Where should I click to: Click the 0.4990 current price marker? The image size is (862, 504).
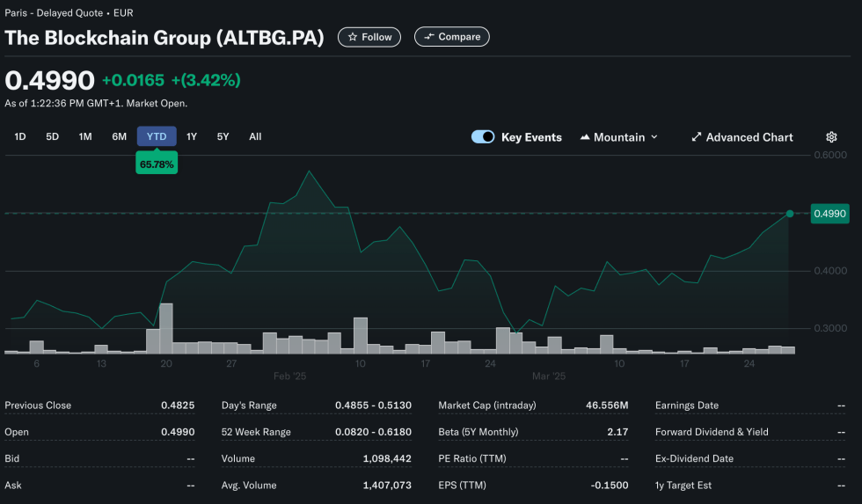point(829,214)
